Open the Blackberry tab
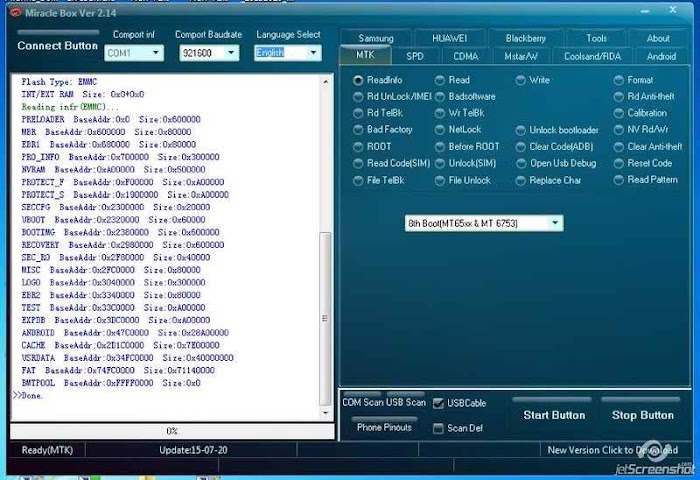This screenshot has width=700, height=480. pyautogui.click(x=525, y=38)
